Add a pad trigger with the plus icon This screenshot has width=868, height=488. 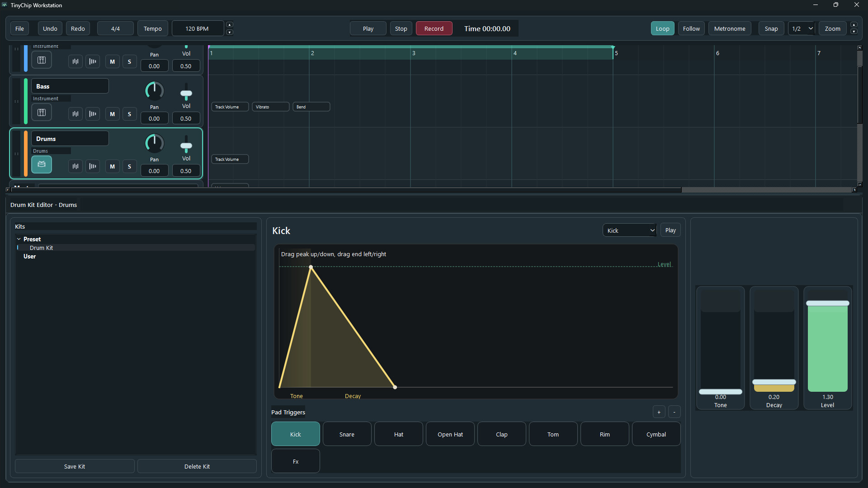click(x=659, y=412)
